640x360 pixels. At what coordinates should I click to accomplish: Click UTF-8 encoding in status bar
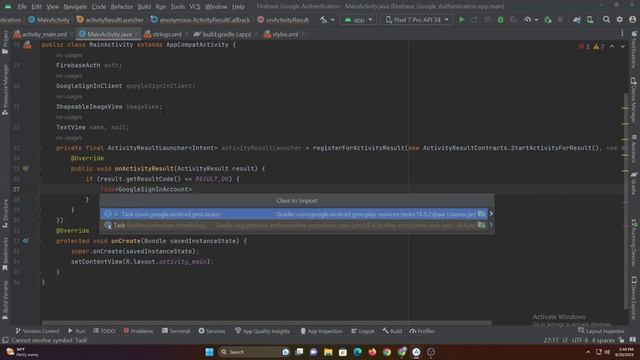pos(580,340)
